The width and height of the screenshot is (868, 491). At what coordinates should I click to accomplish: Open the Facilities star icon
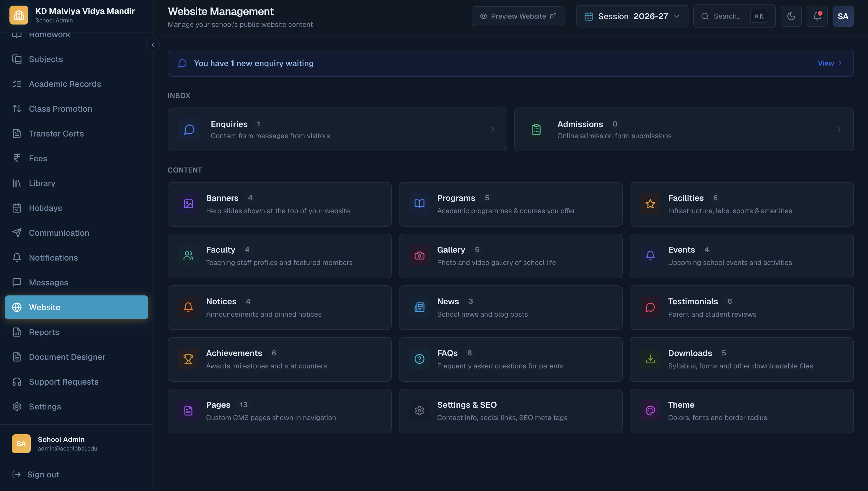click(650, 204)
